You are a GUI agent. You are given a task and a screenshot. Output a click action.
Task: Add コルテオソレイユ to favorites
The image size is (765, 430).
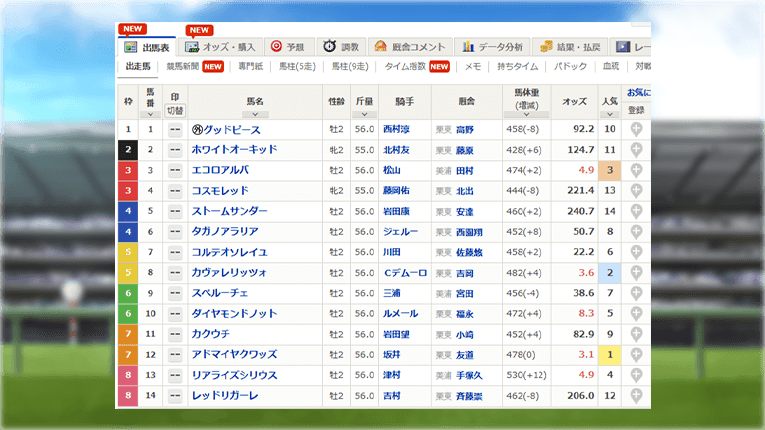point(636,252)
